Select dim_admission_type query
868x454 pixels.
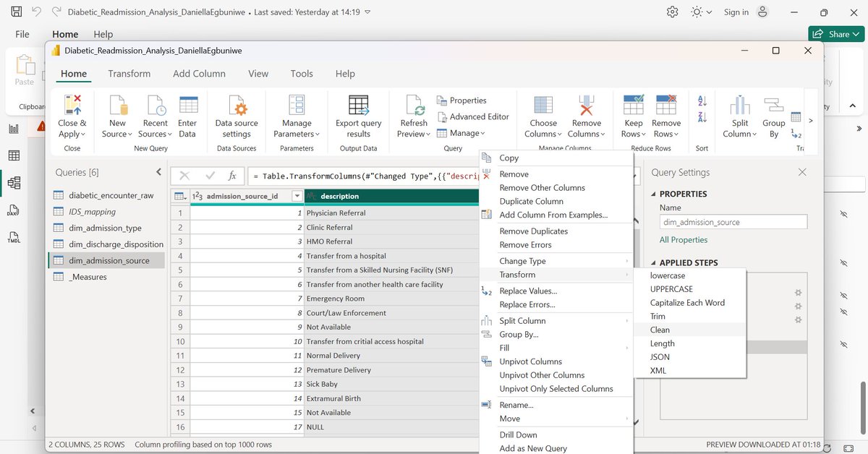pos(106,228)
